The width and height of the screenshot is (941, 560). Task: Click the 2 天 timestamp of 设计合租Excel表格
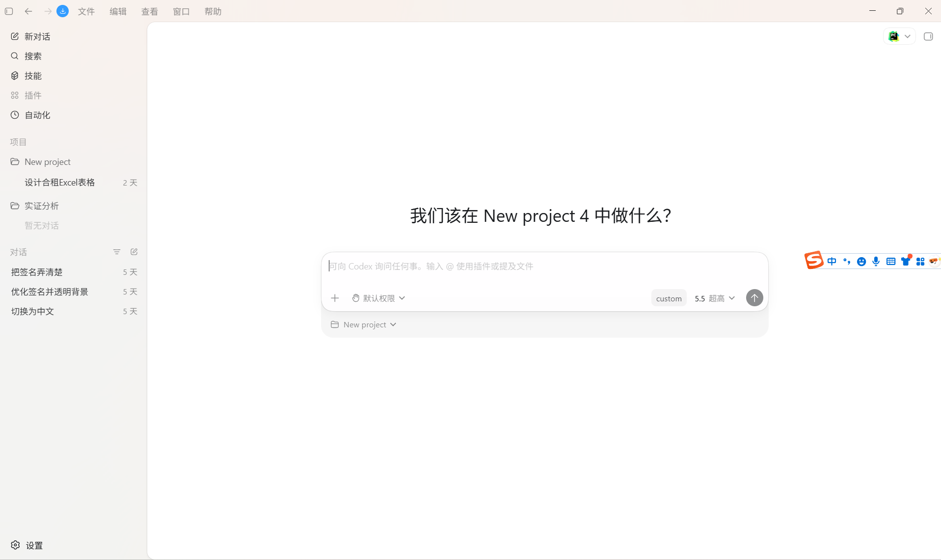130,183
